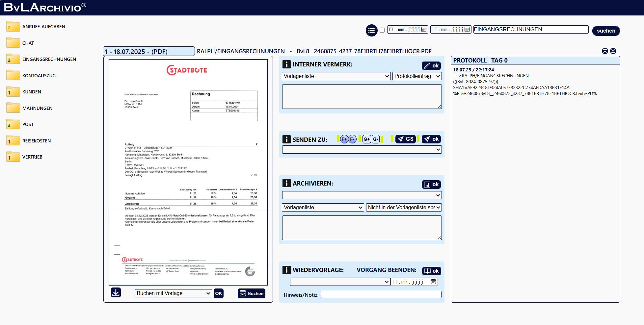Image resolution: width=644 pixels, height=325 pixels.
Task: Open the Protokolleintrag dropdown
Action: 417,76
